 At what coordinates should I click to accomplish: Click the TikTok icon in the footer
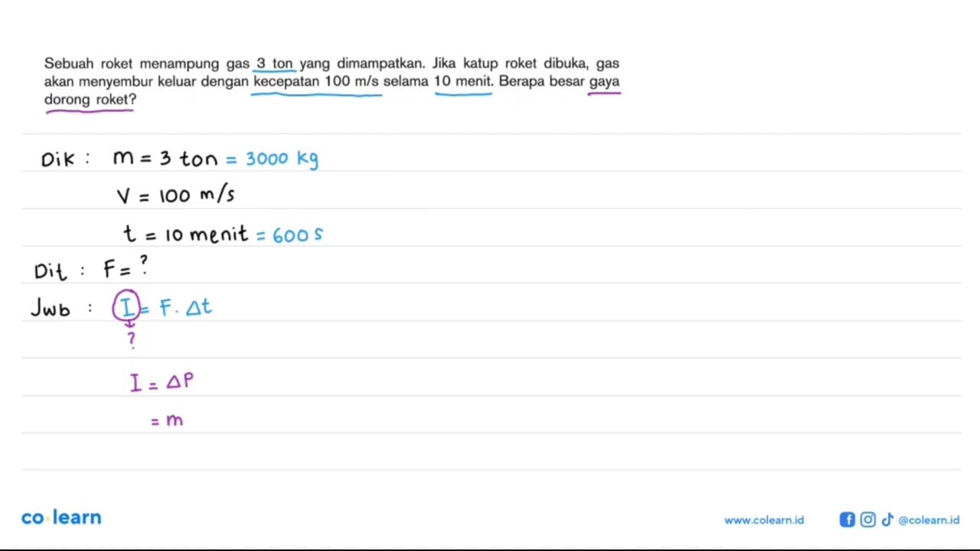(x=887, y=520)
